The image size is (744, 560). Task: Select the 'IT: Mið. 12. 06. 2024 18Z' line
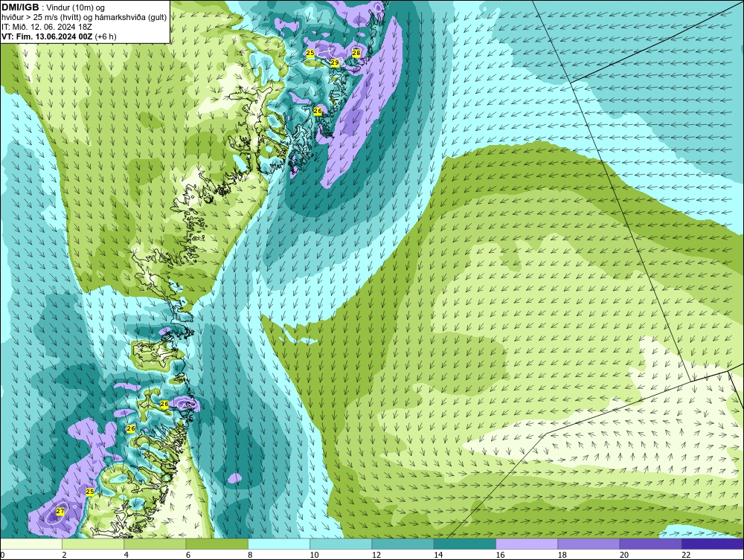[x=46, y=27]
